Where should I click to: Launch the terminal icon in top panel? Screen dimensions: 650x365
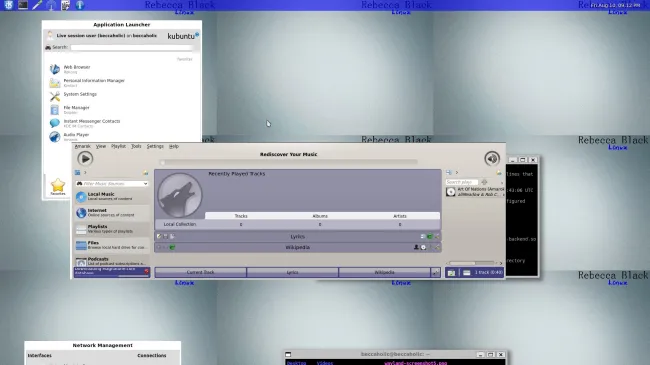pos(23,5)
